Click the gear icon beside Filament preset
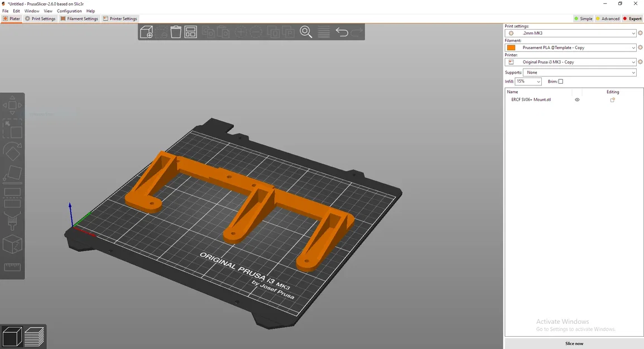 click(640, 47)
